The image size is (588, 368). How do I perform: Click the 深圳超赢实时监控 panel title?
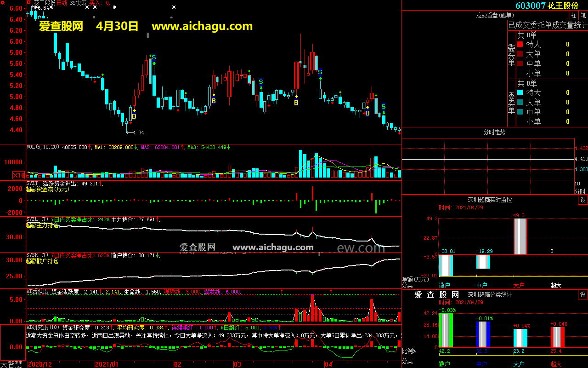point(490,200)
